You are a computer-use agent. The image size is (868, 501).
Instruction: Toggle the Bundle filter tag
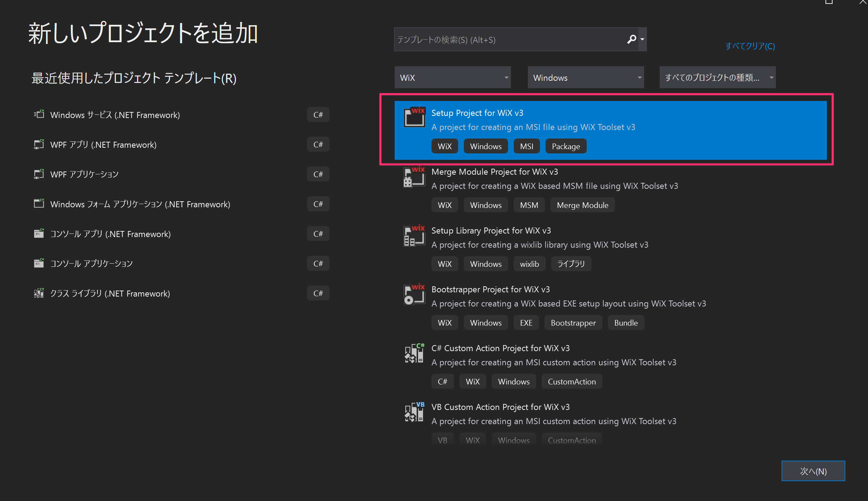626,322
